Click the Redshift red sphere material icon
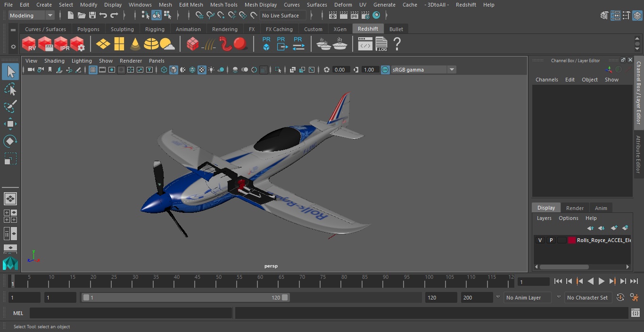 pos(240,44)
